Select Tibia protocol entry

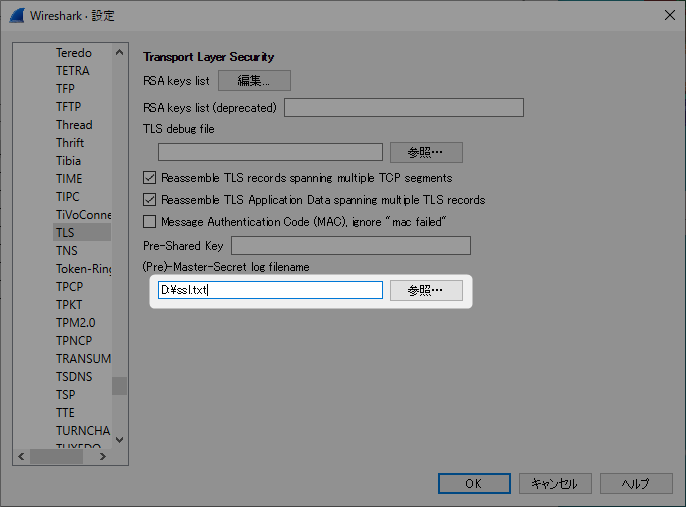click(x=68, y=161)
